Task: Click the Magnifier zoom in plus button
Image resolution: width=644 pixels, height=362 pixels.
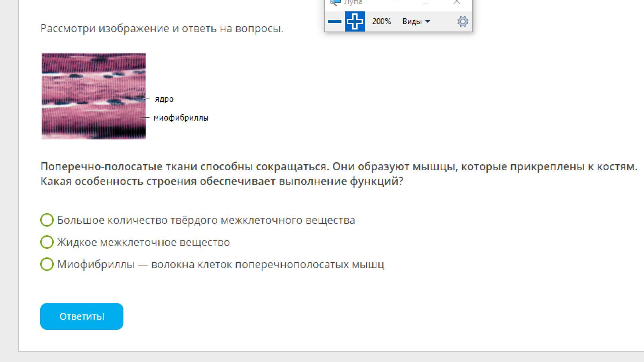Action: 355,21
